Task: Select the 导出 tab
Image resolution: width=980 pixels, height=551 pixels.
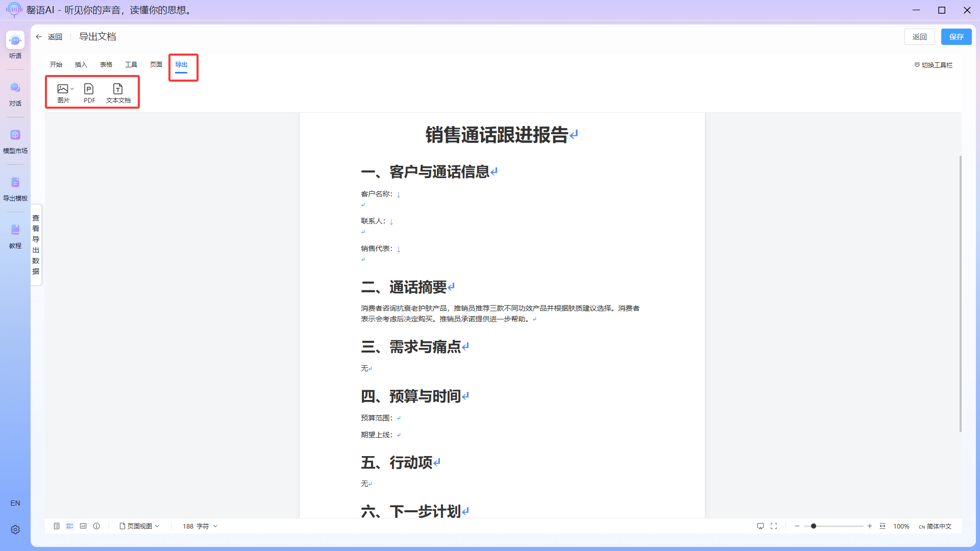Action: (181, 65)
